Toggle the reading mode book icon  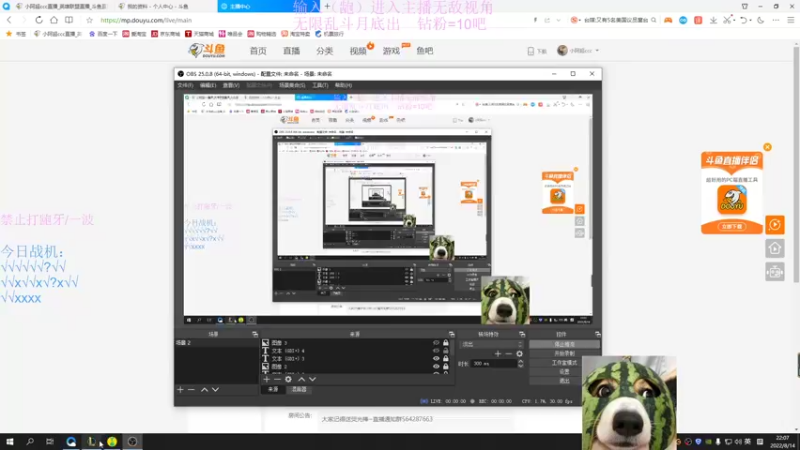click(69, 20)
